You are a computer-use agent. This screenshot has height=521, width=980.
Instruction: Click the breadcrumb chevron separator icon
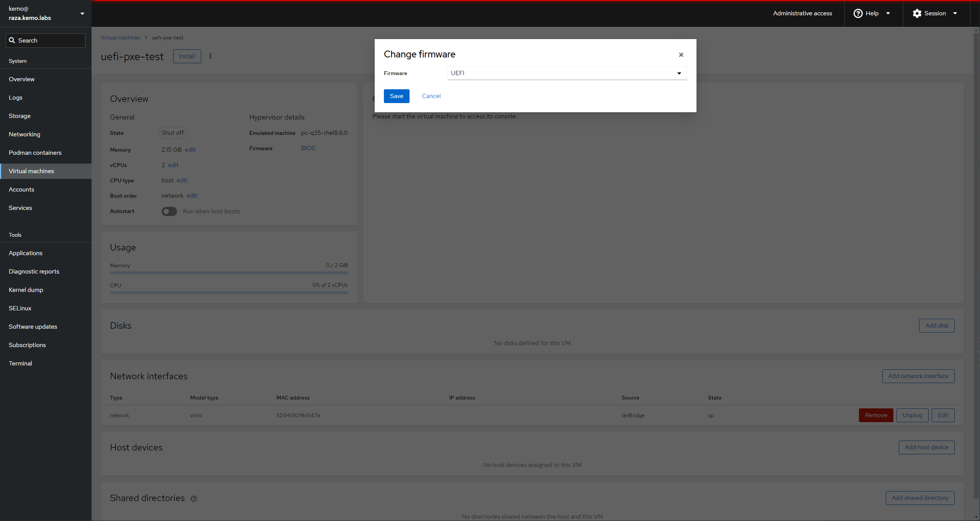click(x=146, y=38)
